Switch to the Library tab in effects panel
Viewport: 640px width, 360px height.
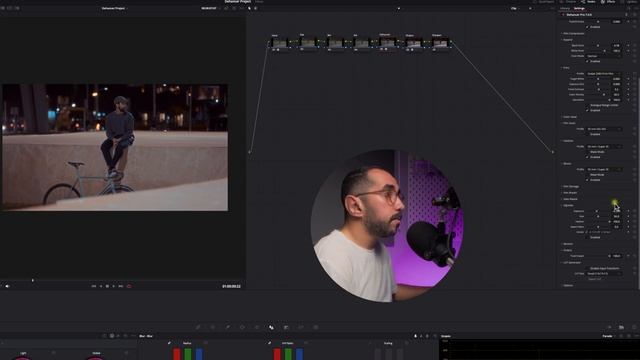(x=565, y=8)
